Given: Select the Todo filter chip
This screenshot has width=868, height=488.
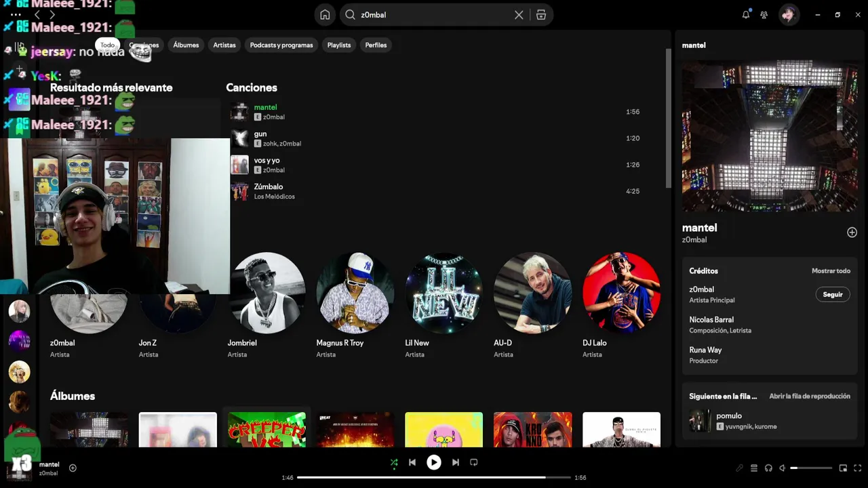Looking at the screenshot, I should click(x=108, y=45).
